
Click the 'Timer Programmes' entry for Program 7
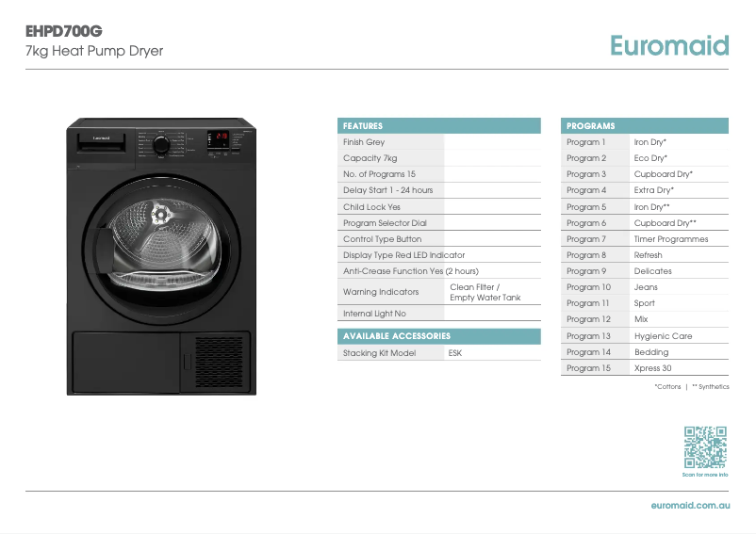(x=670, y=239)
